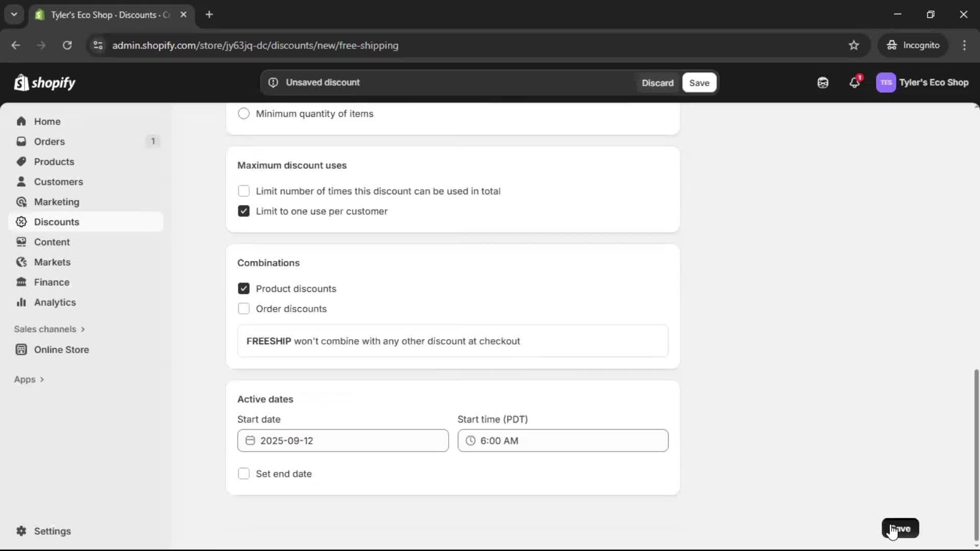
Task: Check the Set end date option
Action: [x=244, y=473]
